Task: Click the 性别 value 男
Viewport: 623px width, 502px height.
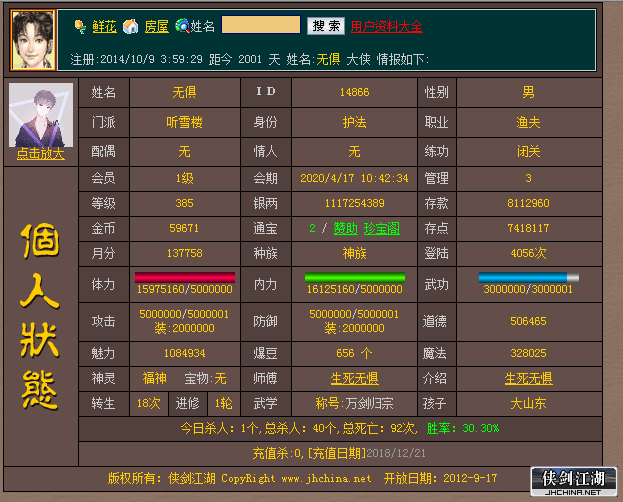Action: pyautogui.click(x=528, y=93)
